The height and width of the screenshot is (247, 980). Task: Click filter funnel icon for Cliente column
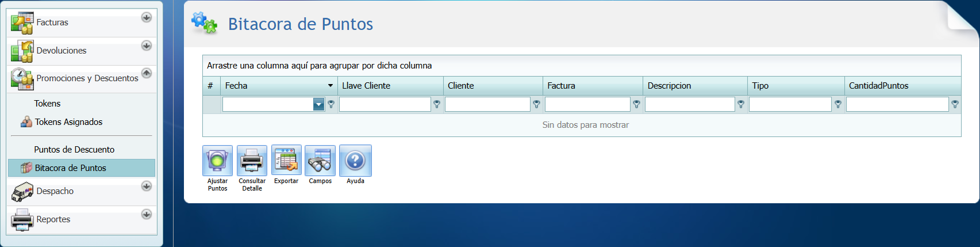click(536, 104)
